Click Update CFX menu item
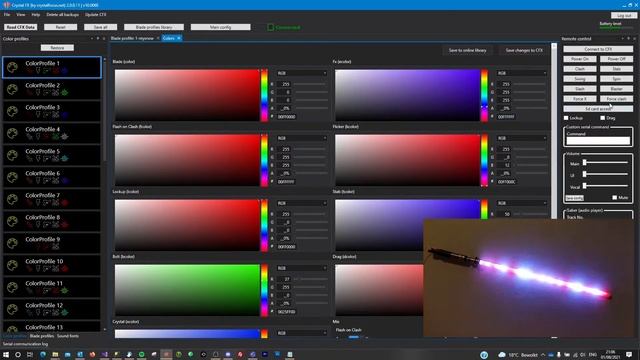Viewport: 640px width, 360px height. pyautogui.click(x=96, y=15)
